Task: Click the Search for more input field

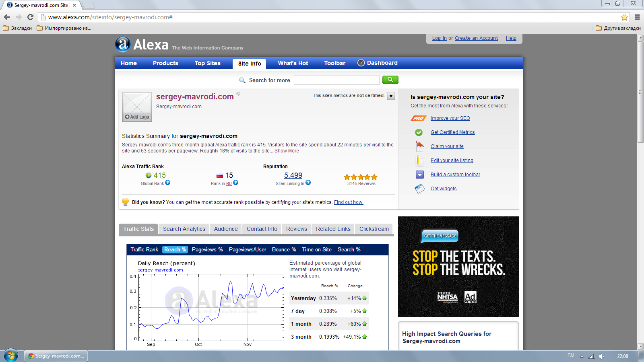Action: tap(336, 80)
